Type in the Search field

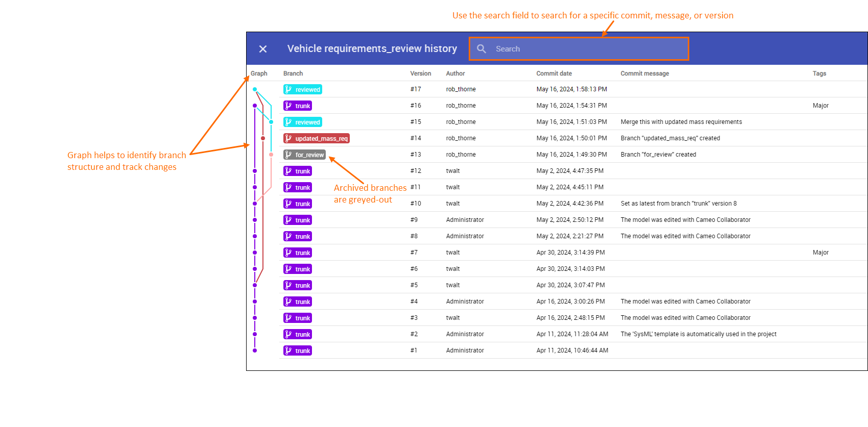pos(587,49)
